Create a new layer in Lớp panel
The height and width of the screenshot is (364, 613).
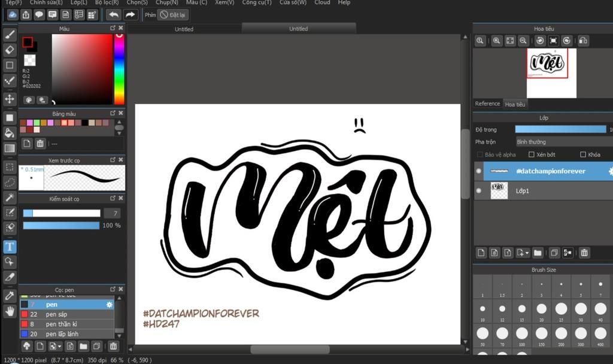[481, 253]
